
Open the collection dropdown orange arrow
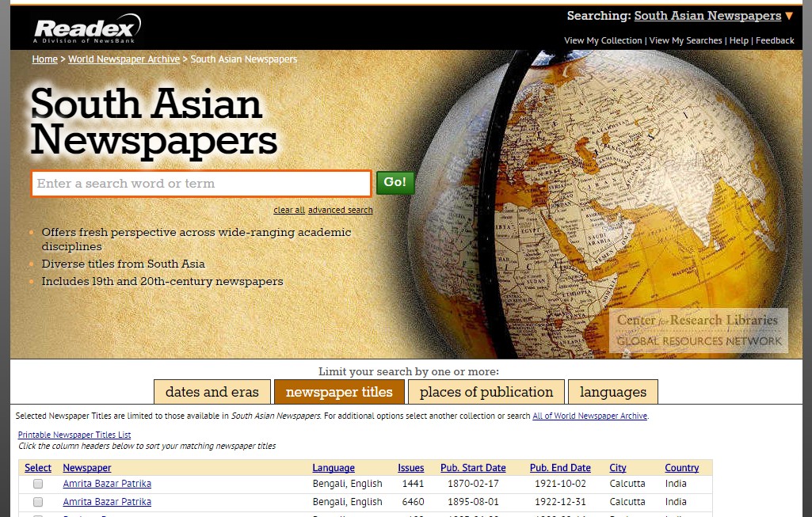[x=789, y=16]
